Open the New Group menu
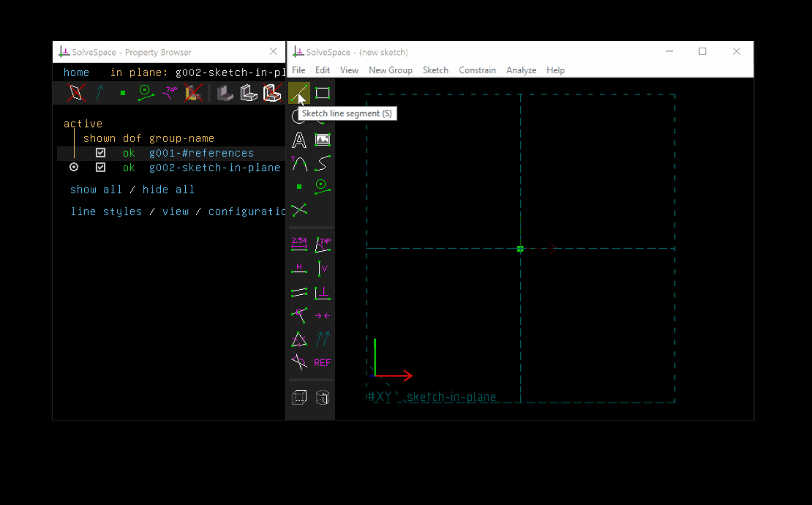 391,70
